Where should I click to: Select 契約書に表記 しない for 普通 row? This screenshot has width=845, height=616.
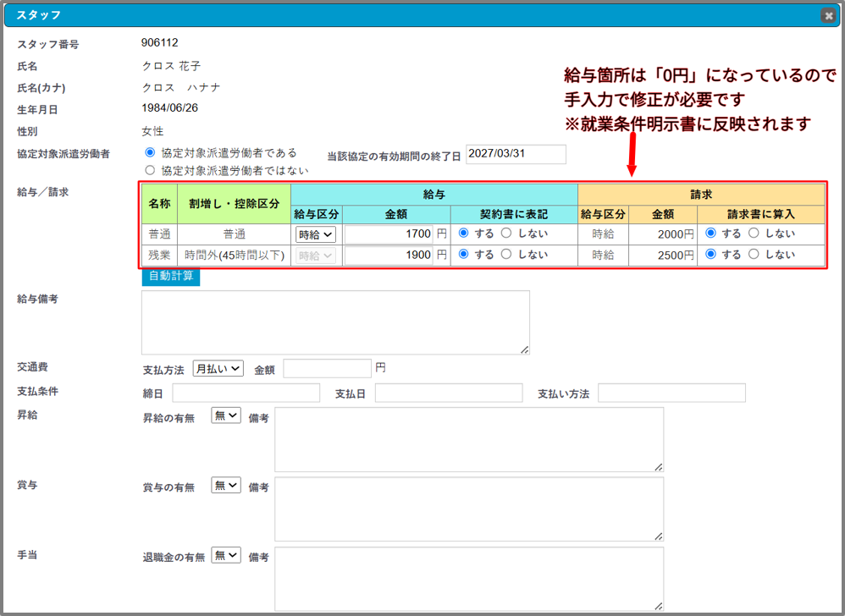[x=506, y=234]
